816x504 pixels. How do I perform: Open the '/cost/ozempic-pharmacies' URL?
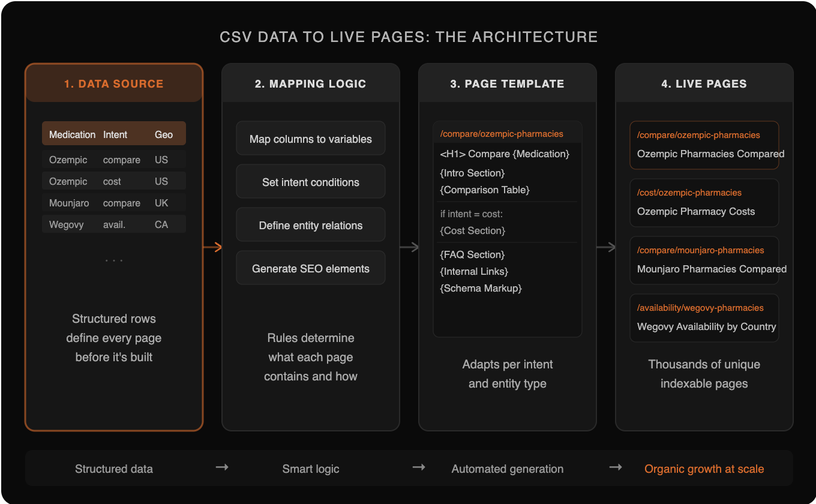pyautogui.click(x=689, y=193)
